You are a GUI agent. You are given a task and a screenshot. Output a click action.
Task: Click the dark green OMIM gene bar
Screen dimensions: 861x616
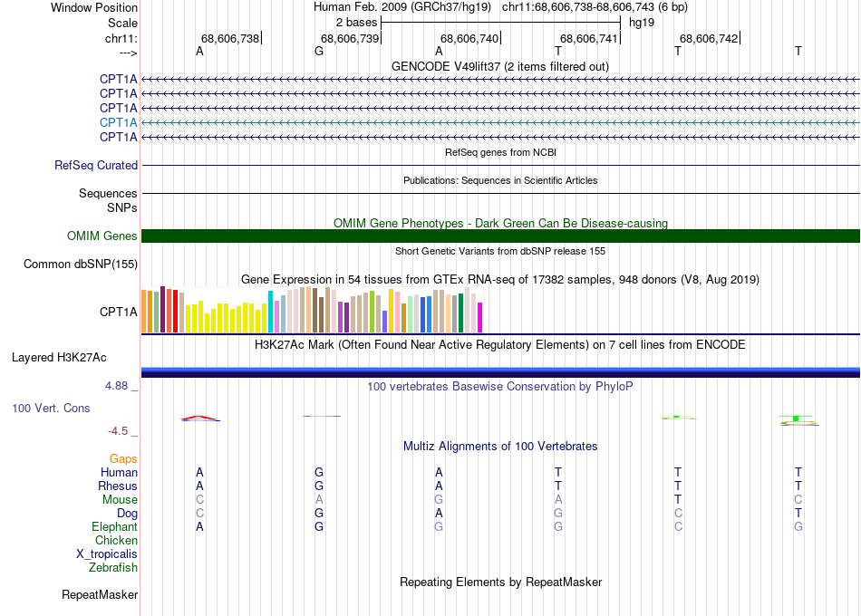500,236
